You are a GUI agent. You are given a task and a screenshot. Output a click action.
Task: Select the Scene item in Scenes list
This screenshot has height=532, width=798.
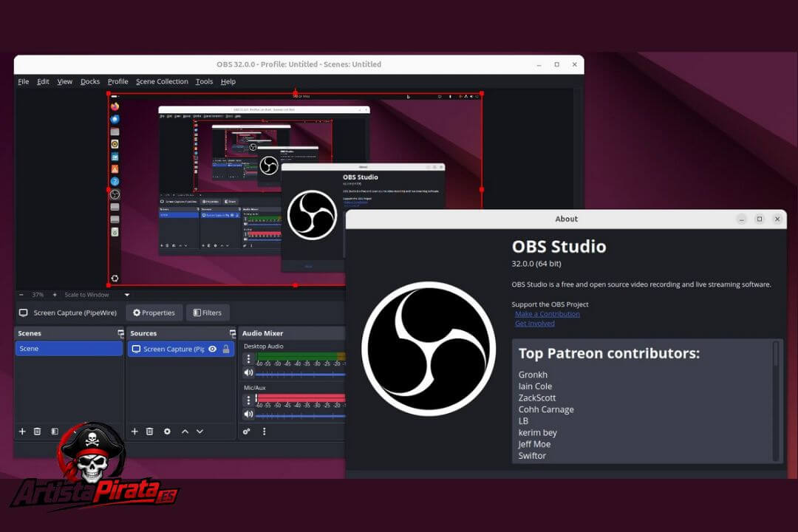(69, 349)
